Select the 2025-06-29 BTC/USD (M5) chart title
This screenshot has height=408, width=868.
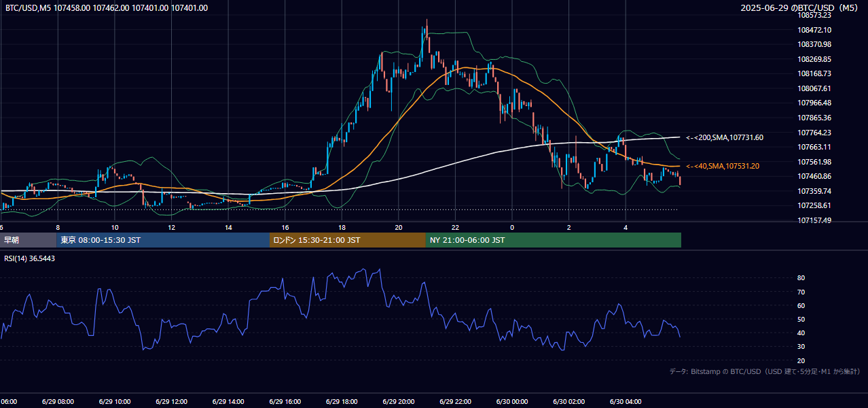click(800, 8)
